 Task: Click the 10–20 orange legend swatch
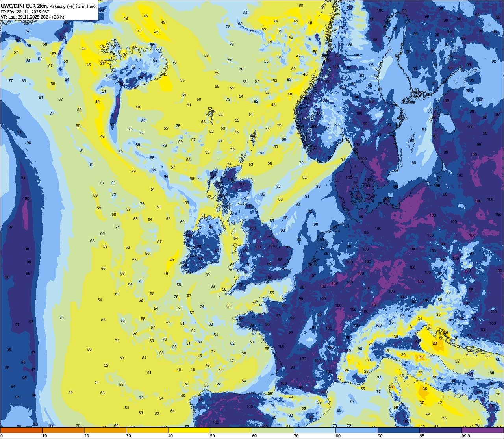tap(63, 430)
